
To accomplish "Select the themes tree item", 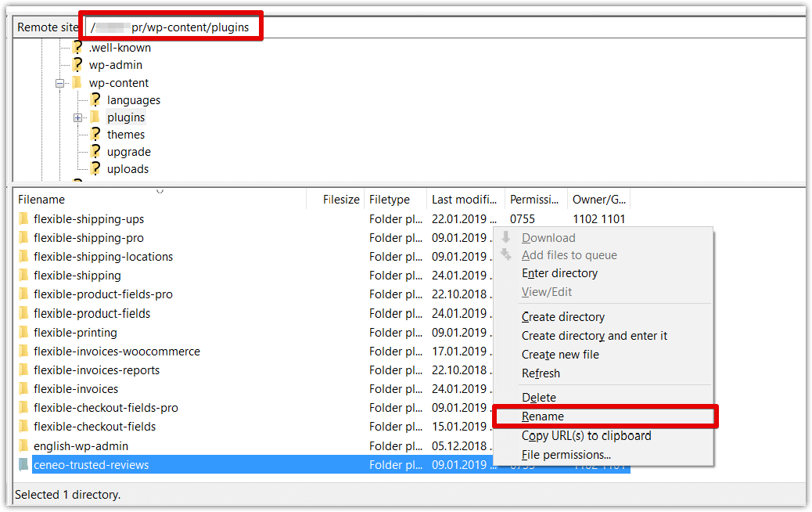I will coord(126,135).
